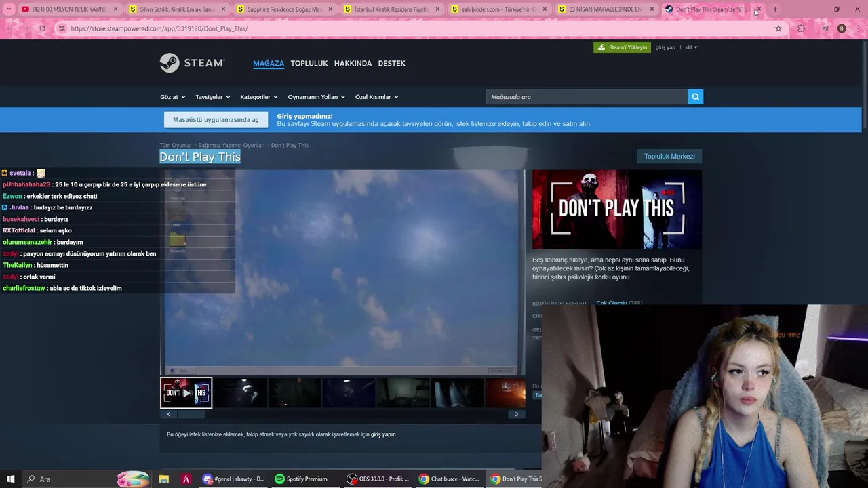Switch to the sahibinden.com - Türkiye'nin tab
Image resolution: width=868 pixels, height=488 pixels.
click(x=499, y=9)
